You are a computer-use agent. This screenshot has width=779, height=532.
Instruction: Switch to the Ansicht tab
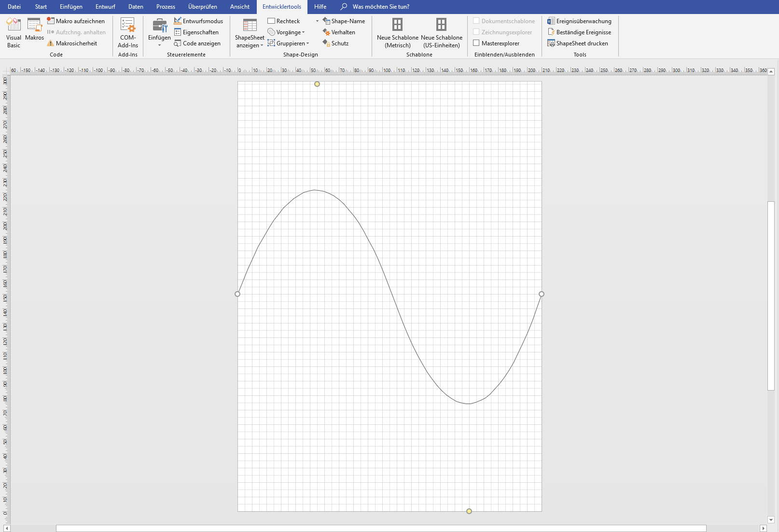tap(240, 7)
